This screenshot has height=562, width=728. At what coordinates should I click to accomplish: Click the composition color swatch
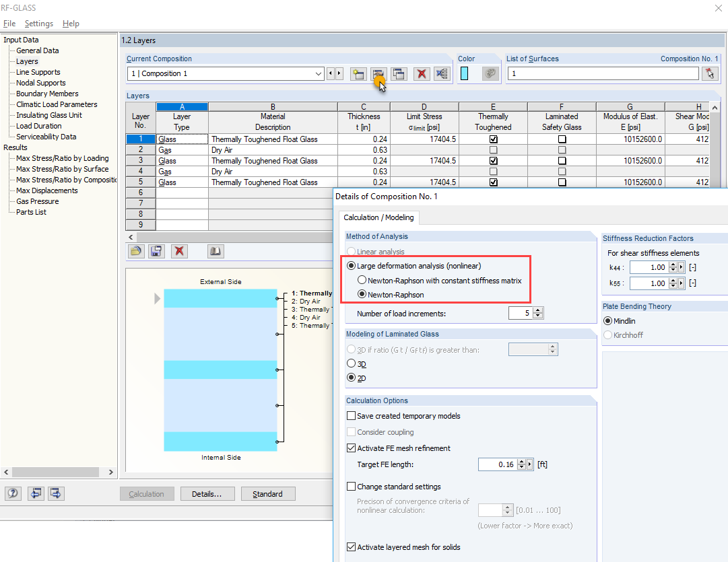coord(464,73)
